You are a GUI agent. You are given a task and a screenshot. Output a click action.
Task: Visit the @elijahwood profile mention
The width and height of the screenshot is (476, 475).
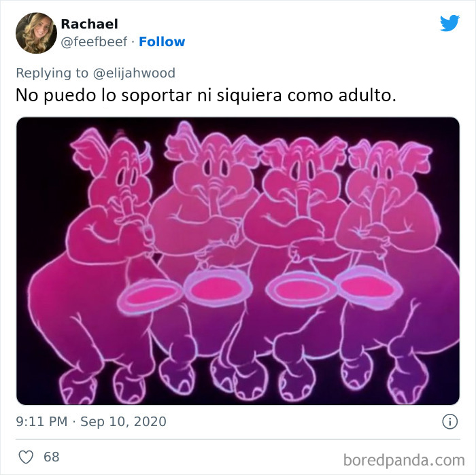pos(134,73)
